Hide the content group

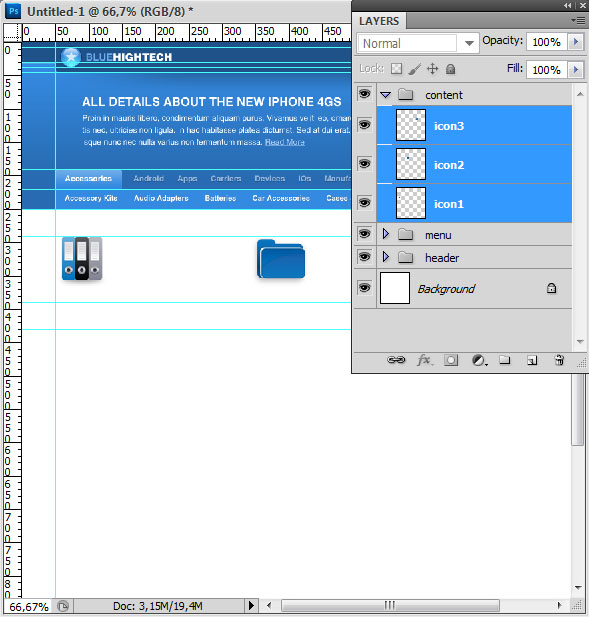(x=365, y=94)
